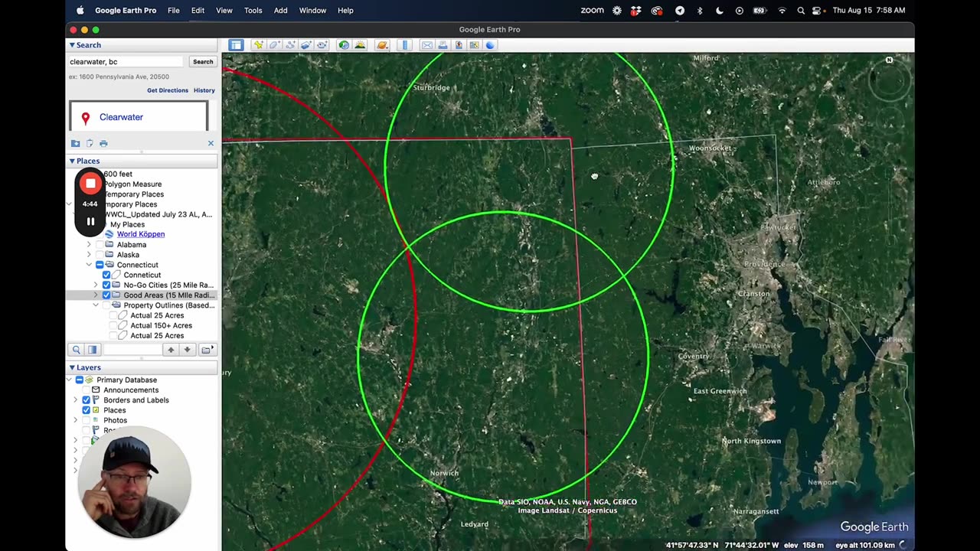Open the Edit menu
The height and width of the screenshot is (551, 980).
[x=198, y=11]
